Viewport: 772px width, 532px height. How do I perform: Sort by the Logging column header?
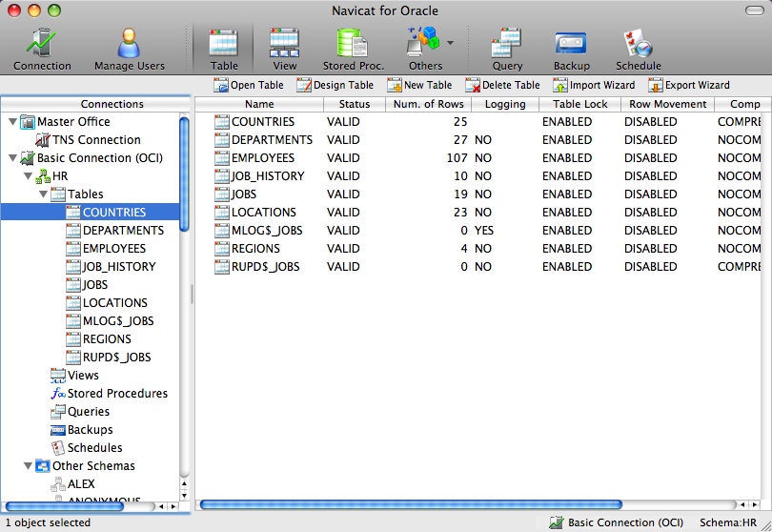pyautogui.click(x=505, y=104)
